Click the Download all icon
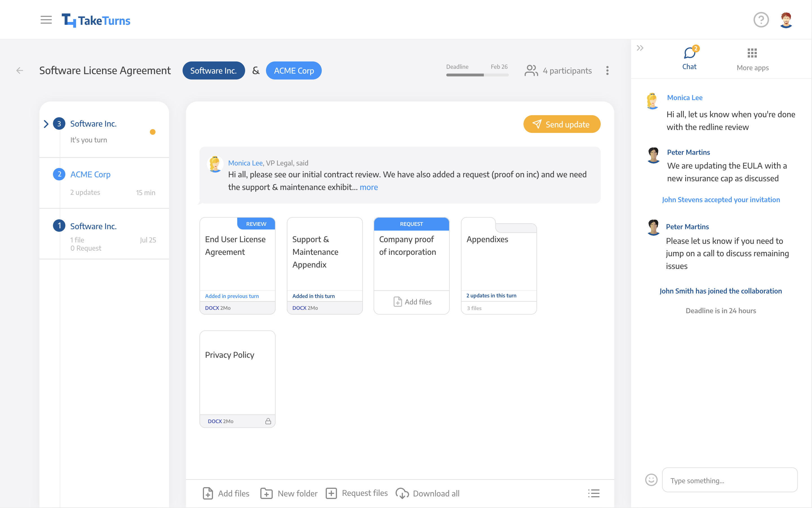Viewport: 812px width, 508px height. pyautogui.click(x=402, y=493)
